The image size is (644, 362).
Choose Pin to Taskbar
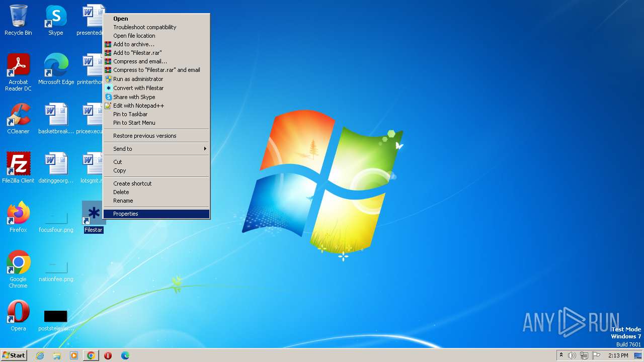click(x=156, y=114)
